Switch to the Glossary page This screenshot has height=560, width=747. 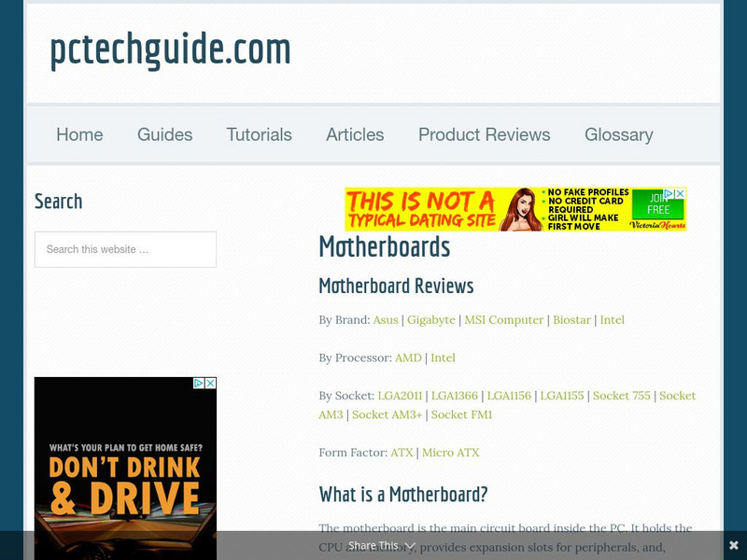pos(618,134)
